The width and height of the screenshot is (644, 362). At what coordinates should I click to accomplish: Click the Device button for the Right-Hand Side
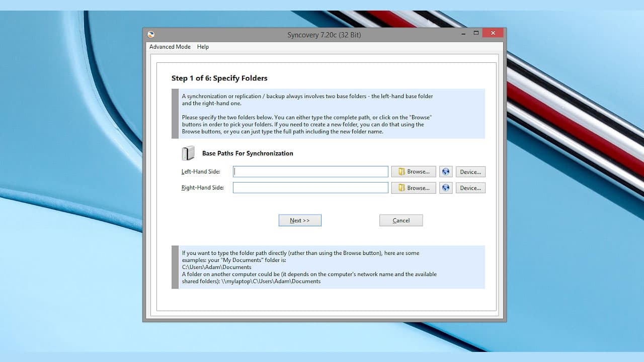click(470, 188)
